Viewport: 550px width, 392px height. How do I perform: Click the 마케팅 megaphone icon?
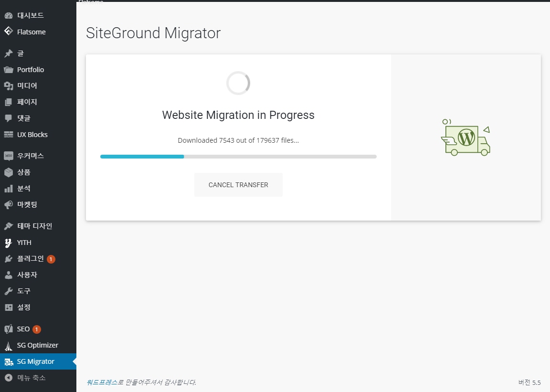pos(9,205)
